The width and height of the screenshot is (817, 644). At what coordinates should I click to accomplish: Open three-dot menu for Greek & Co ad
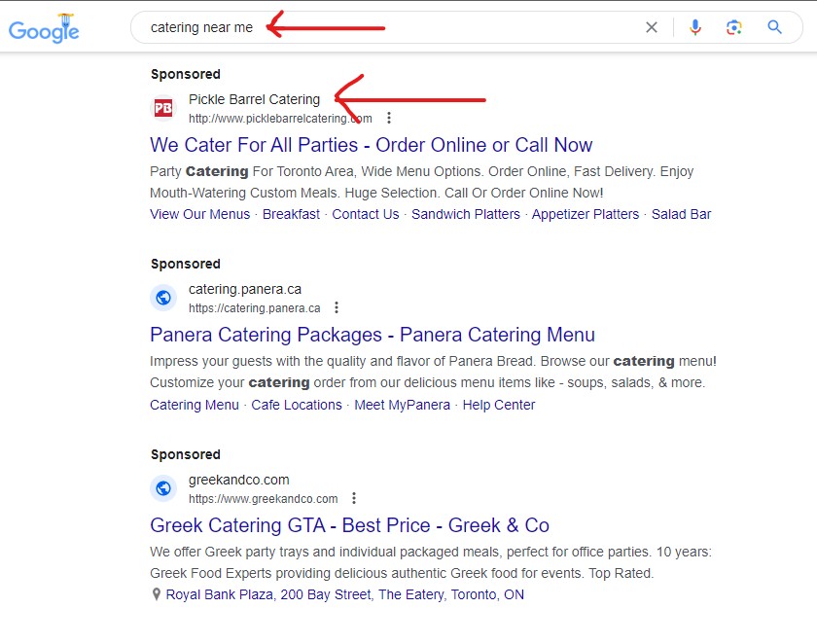coord(354,499)
